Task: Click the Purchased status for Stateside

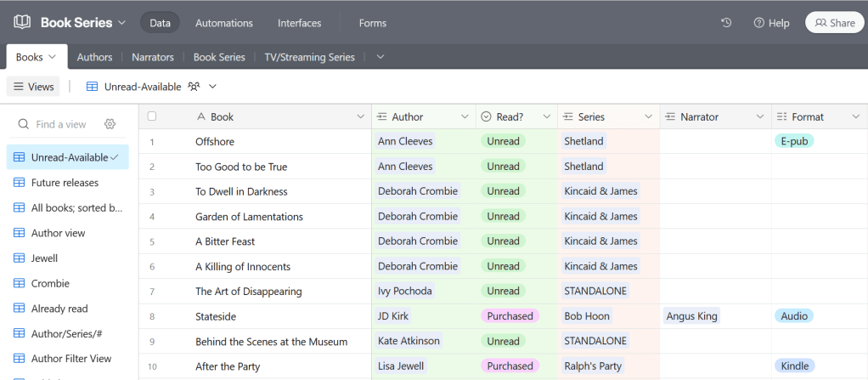Action: point(510,316)
